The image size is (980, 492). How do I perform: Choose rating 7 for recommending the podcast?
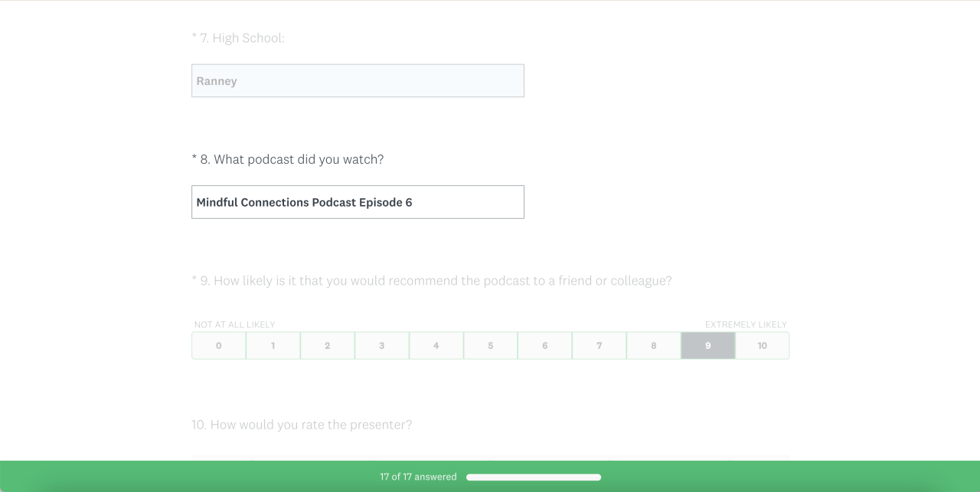pyautogui.click(x=599, y=346)
